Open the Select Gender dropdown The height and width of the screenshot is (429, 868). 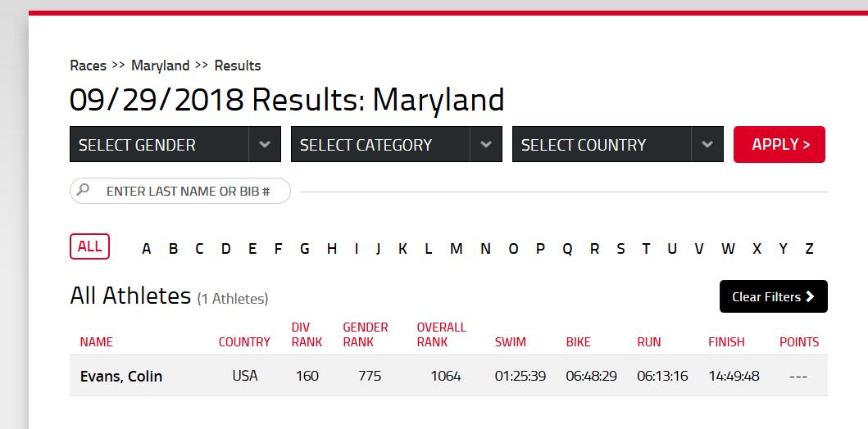pyautogui.click(x=175, y=144)
